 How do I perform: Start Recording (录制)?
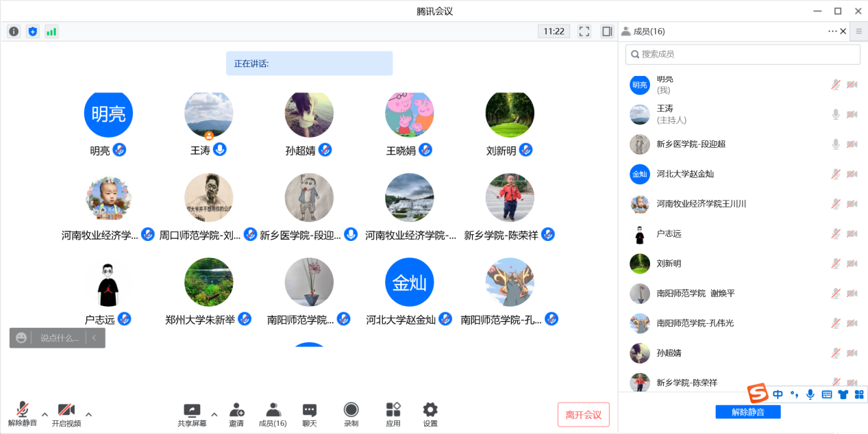[x=351, y=414]
